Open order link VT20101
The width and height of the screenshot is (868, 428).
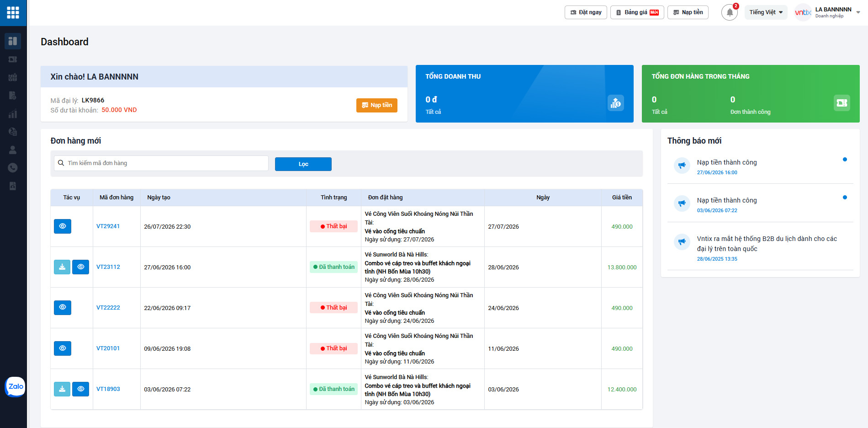click(x=108, y=348)
